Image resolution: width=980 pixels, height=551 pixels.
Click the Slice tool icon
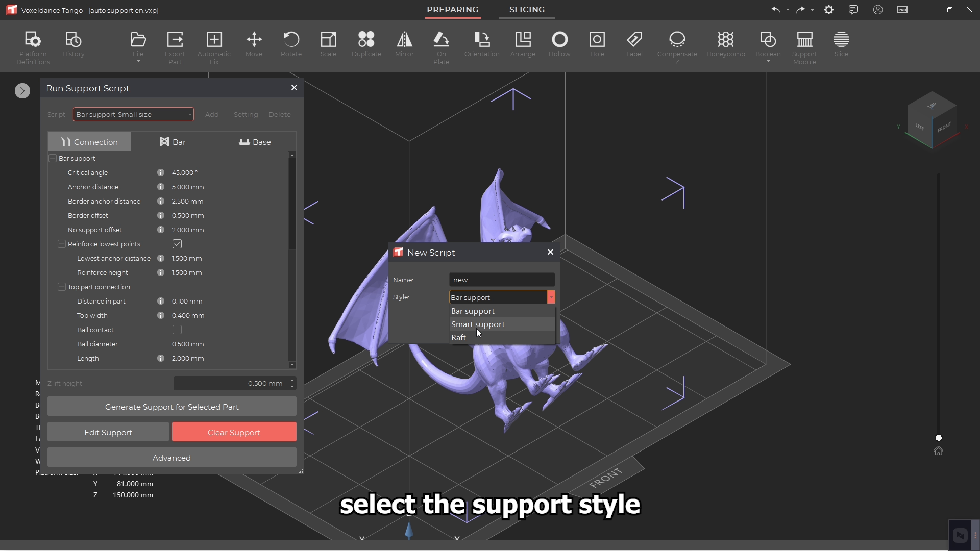pos(841,40)
